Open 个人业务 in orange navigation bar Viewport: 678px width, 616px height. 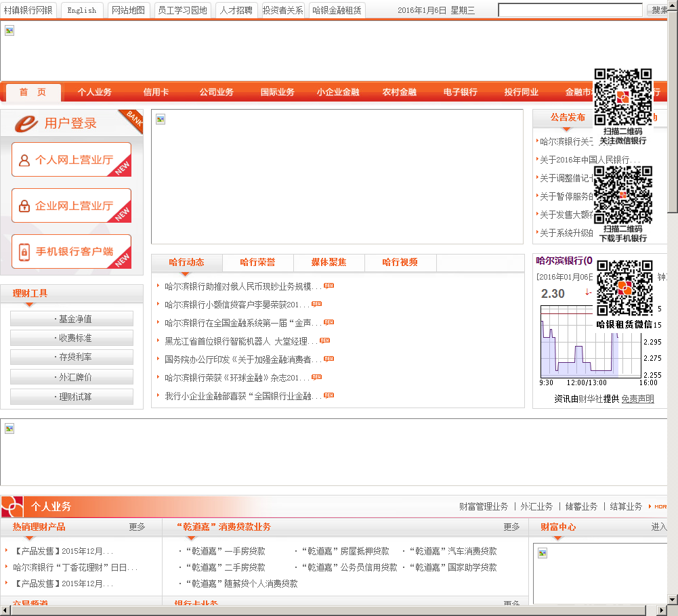click(x=95, y=92)
